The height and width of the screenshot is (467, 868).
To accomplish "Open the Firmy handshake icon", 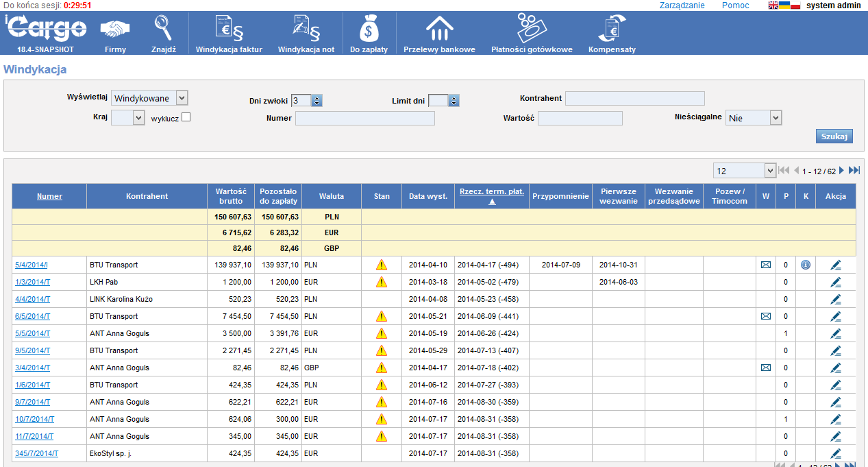I will [x=115, y=30].
